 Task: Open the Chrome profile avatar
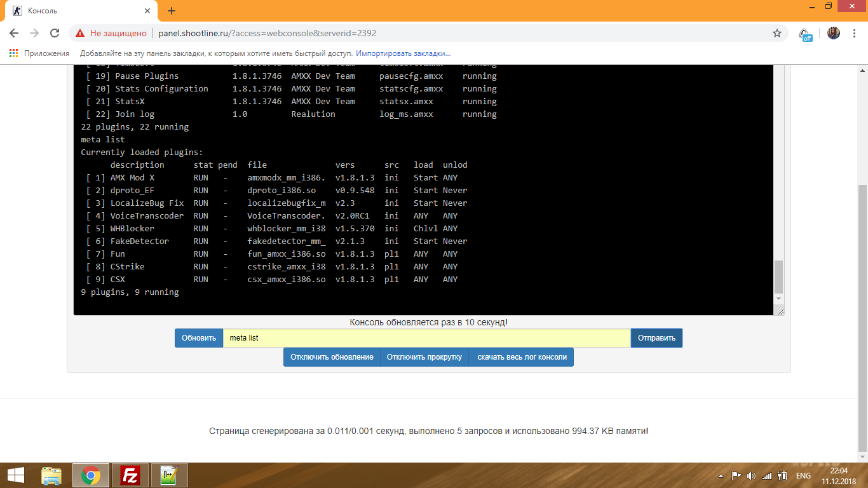coord(834,33)
